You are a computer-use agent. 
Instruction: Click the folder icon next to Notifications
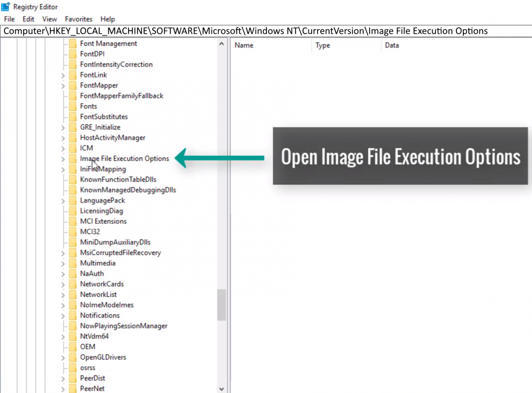73,315
